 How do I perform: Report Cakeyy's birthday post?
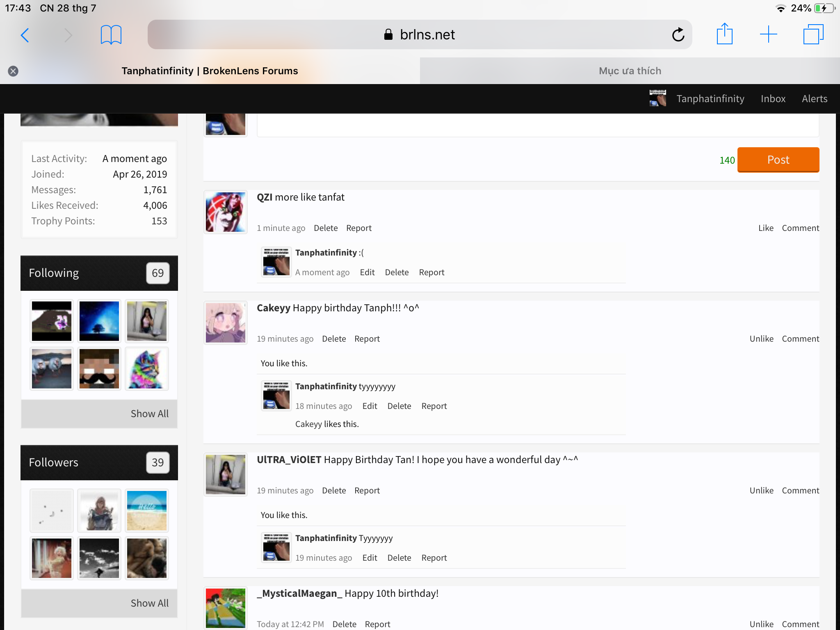tap(367, 339)
